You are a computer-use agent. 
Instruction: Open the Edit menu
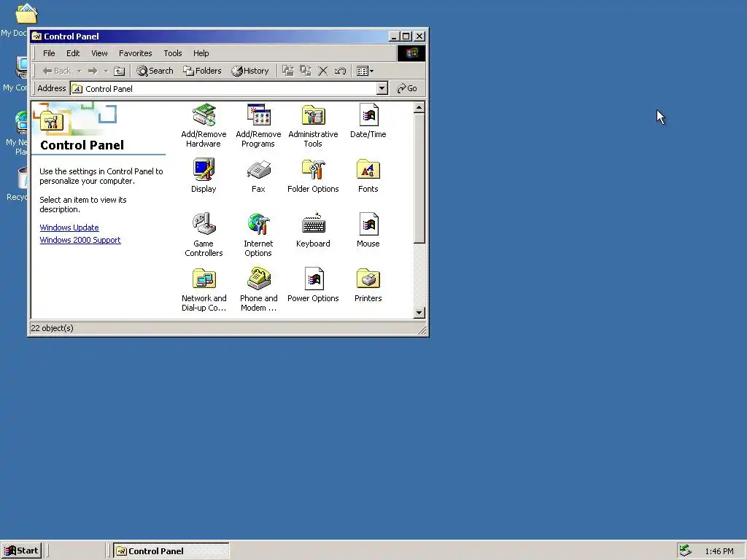tap(73, 53)
